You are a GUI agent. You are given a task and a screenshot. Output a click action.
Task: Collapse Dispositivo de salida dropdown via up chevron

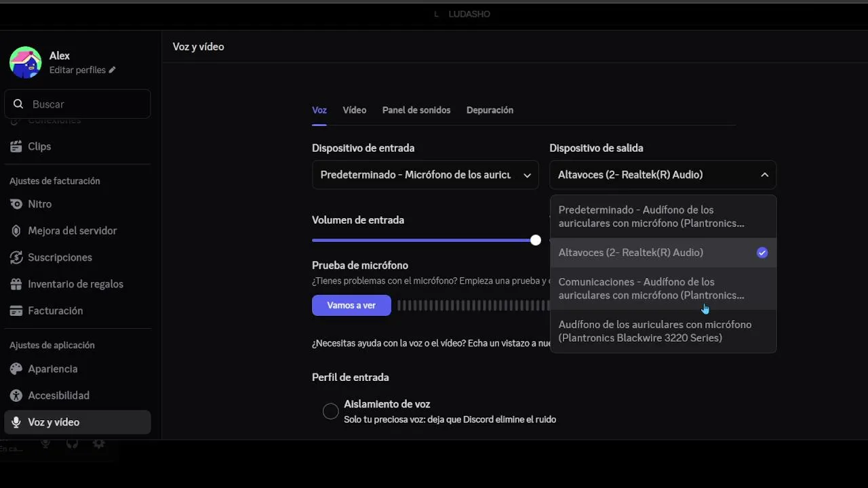coord(764,175)
